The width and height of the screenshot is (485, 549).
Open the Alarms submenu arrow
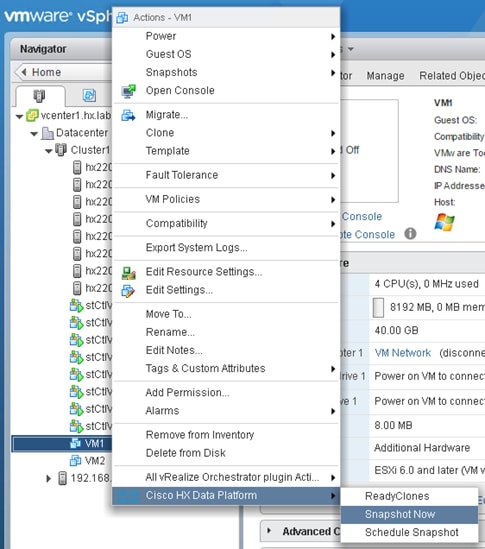[333, 411]
